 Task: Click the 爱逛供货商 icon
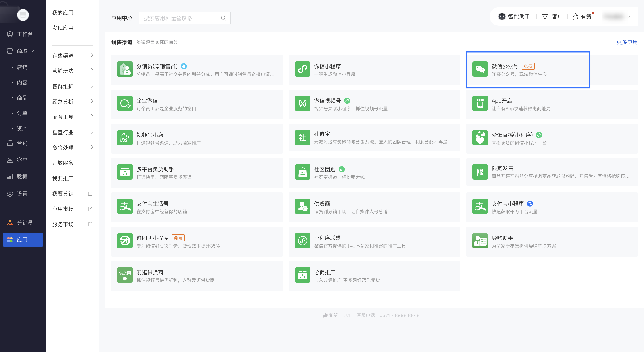pyautogui.click(x=125, y=275)
